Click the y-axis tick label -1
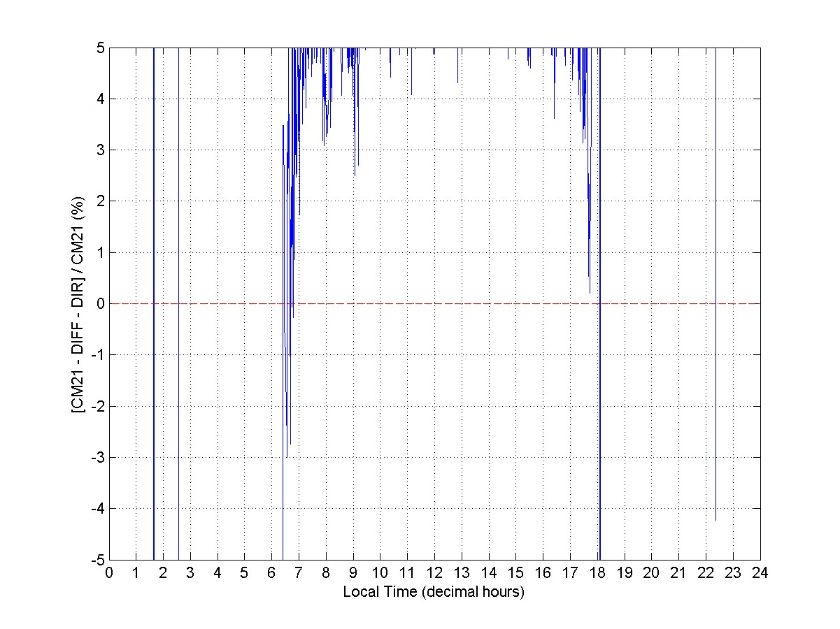This screenshot has height=629, width=840. click(99, 355)
